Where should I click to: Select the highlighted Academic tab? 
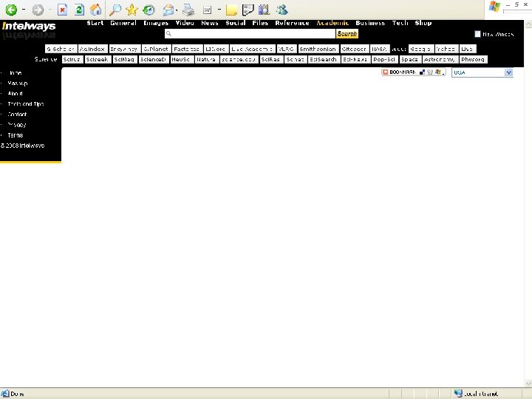pyautogui.click(x=332, y=23)
